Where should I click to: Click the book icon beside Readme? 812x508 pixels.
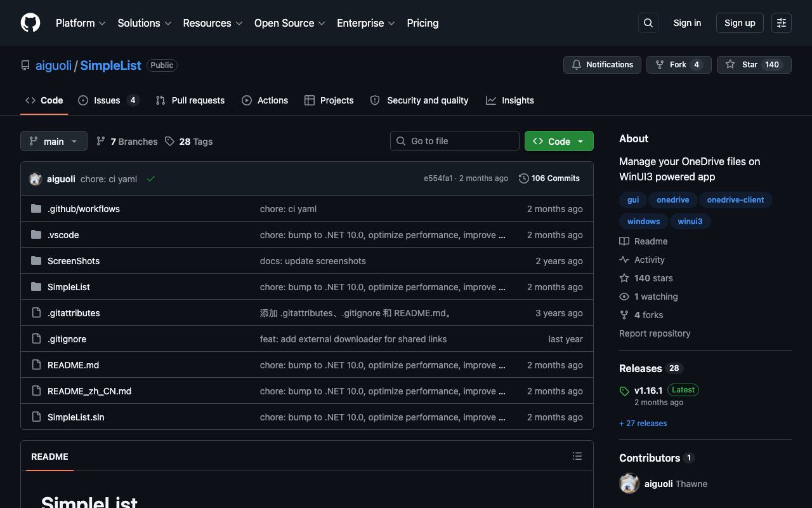tap(624, 241)
